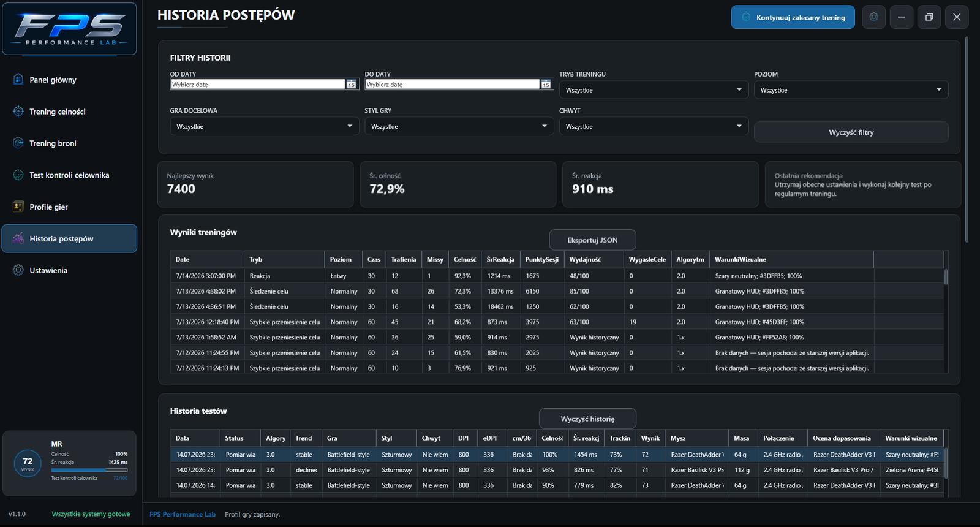Click the FPS Performance Lab logo
The image size is (980, 527).
[x=69, y=29]
